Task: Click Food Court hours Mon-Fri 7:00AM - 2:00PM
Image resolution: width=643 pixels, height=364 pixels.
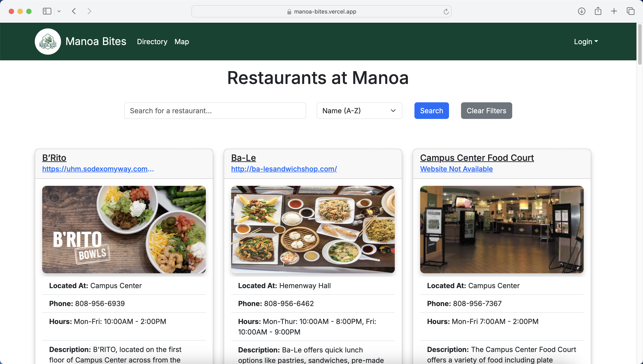Action: pyautogui.click(x=495, y=322)
